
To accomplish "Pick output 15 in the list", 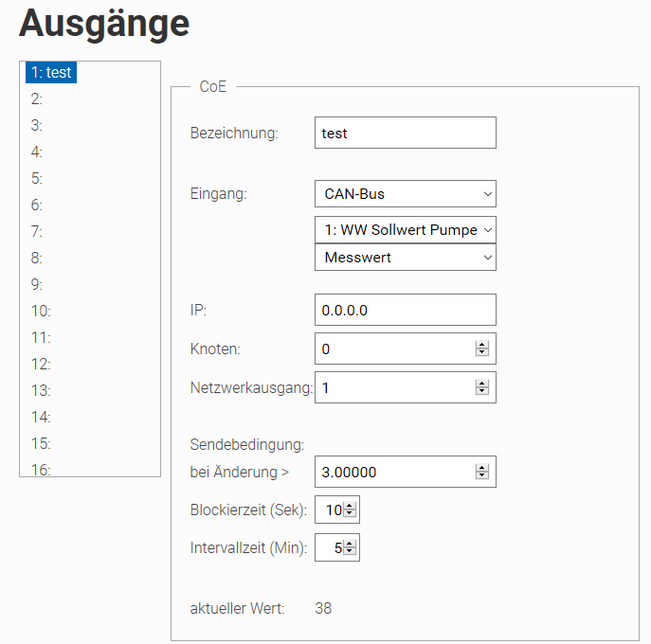I will pyautogui.click(x=41, y=443).
